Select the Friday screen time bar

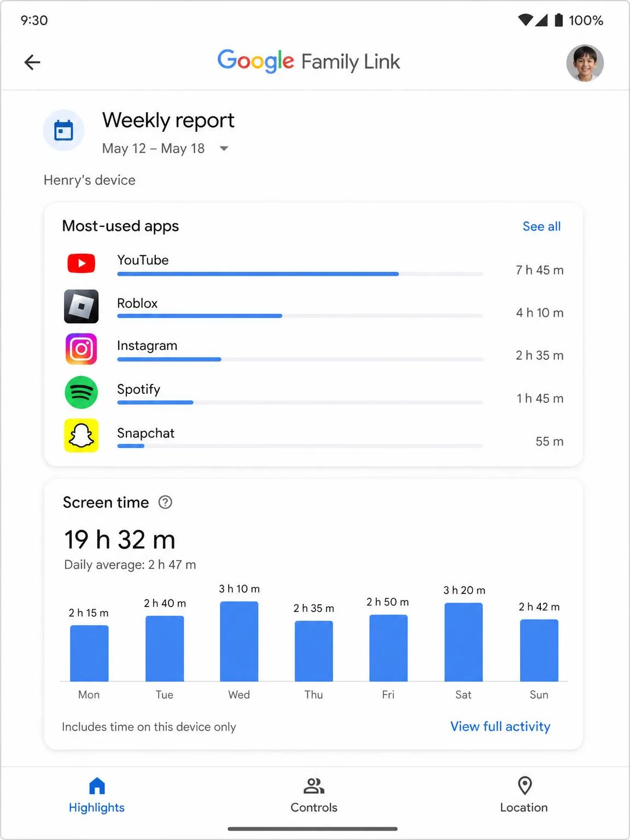tap(388, 648)
